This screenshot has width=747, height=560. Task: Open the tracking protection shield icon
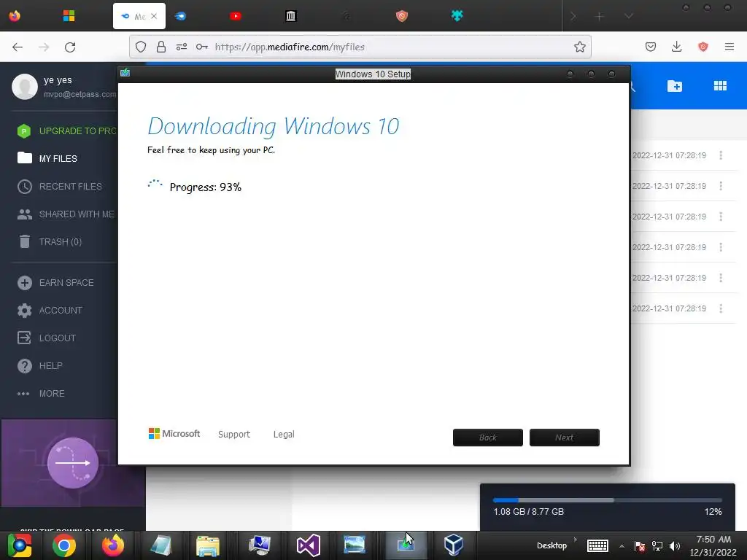pyautogui.click(x=141, y=47)
